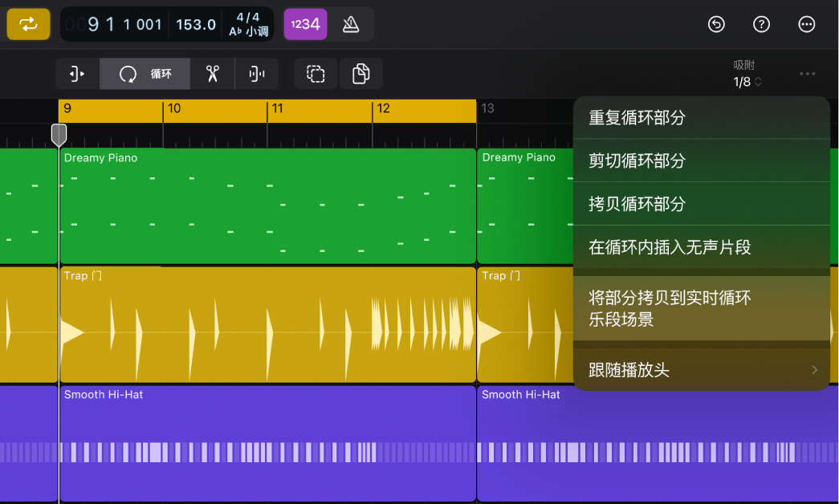Click the playhead handle at bar 9
This screenshot has height=504, width=839.
59,134
